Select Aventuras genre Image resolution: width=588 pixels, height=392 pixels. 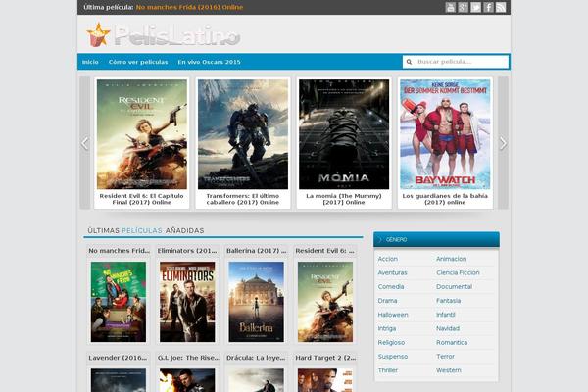pyautogui.click(x=392, y=272)
